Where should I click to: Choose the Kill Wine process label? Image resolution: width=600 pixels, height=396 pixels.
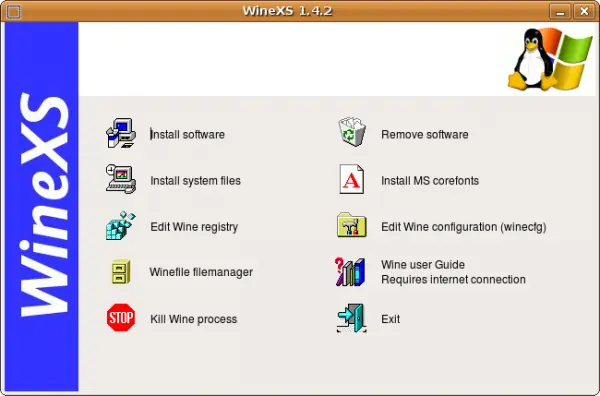(194, 319)
